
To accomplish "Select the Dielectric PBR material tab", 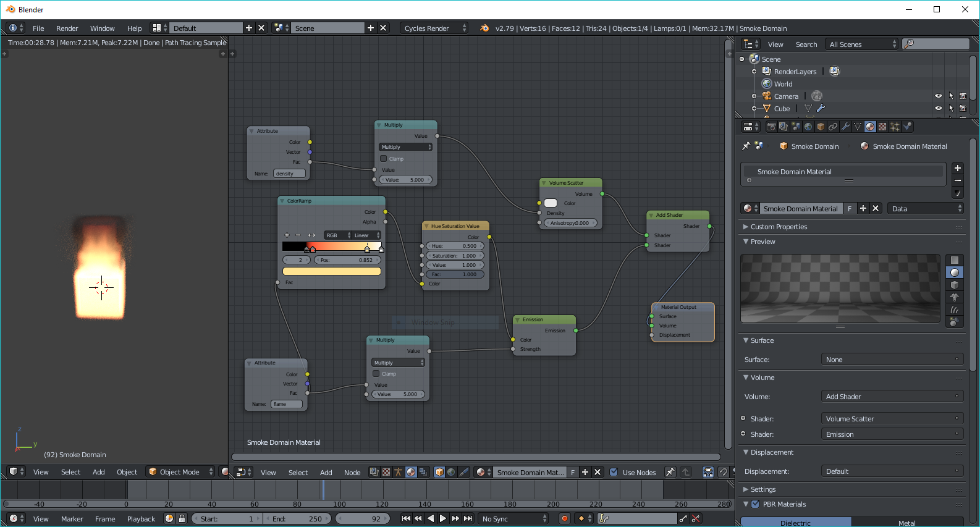I will 796,523.
